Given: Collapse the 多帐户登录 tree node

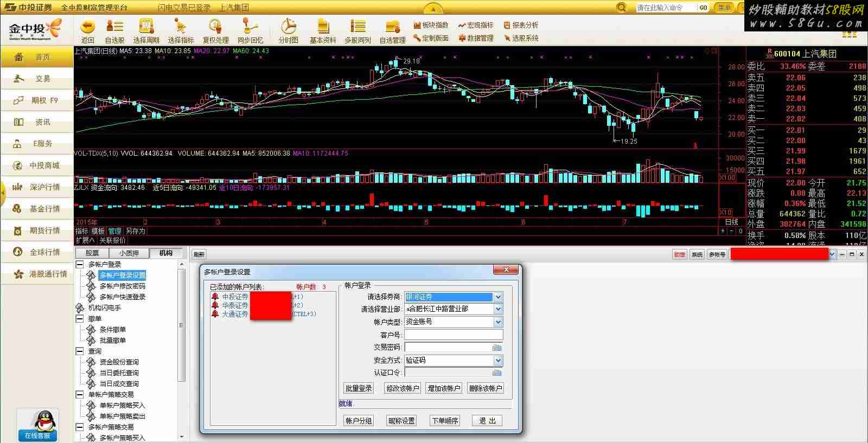Looking at the screenshot, I should tap(80, 265).
